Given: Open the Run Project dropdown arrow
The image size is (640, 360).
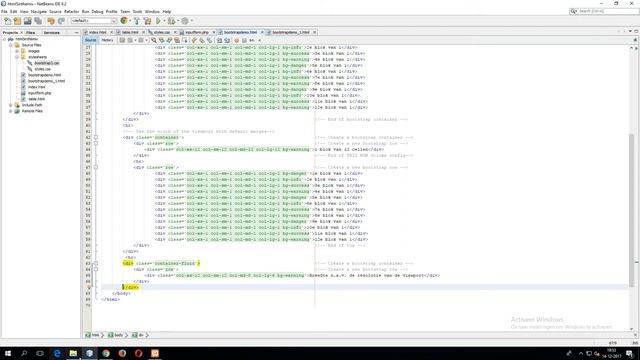Looking at the screenshot, I should pos(164,21).
